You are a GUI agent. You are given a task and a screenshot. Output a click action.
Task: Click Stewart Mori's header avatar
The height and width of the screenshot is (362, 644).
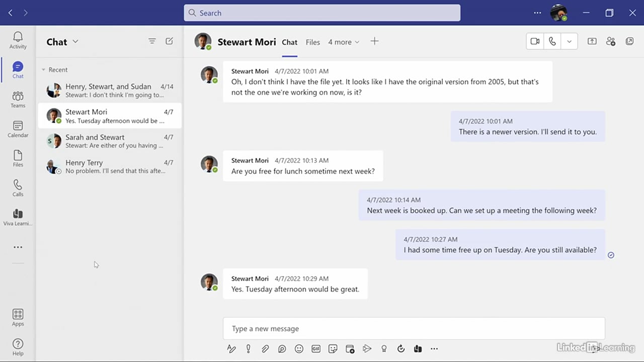click(203, 42)
